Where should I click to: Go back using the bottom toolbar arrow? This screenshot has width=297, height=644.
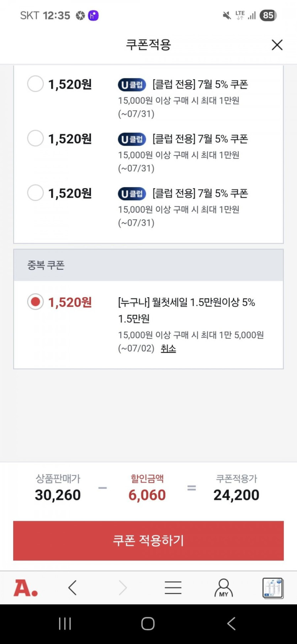pos(73,588)
